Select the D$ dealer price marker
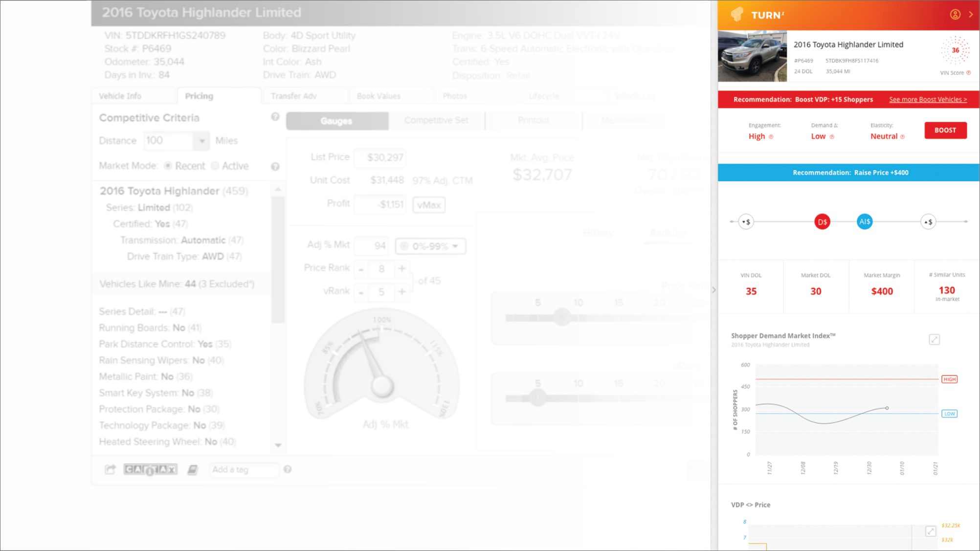This screenshot has width=980, height=551. (822, 222)
